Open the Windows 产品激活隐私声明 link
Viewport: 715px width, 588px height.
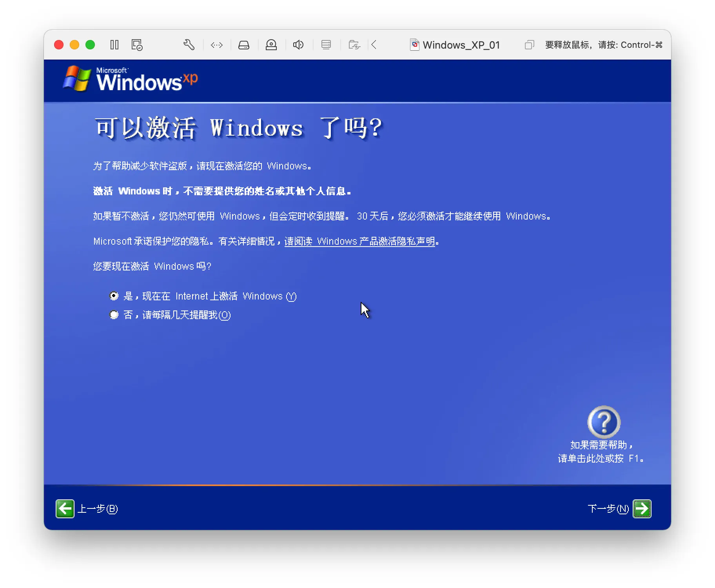(360, 241)
